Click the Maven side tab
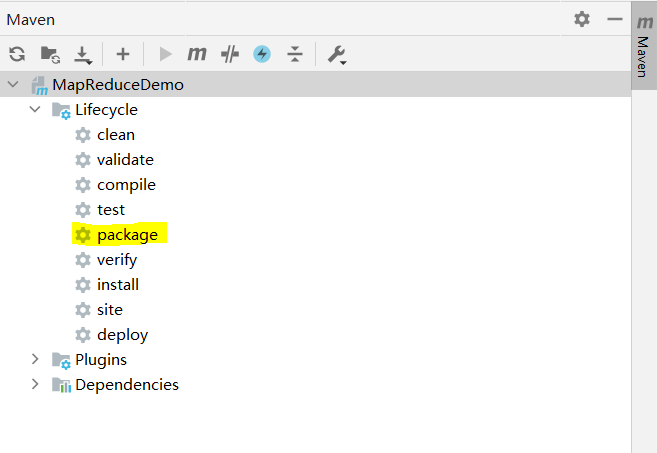 click(x=644, y=45)
